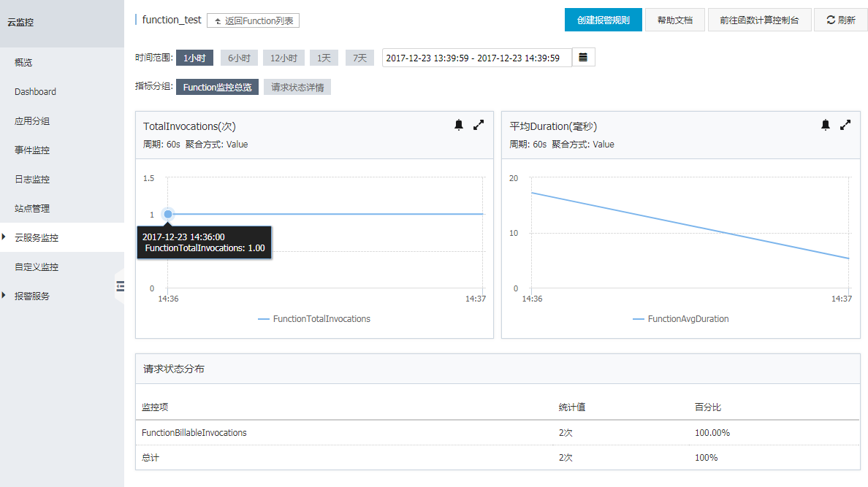
Task: Go to 前往函数计算控制台
Action: (760, 20)
